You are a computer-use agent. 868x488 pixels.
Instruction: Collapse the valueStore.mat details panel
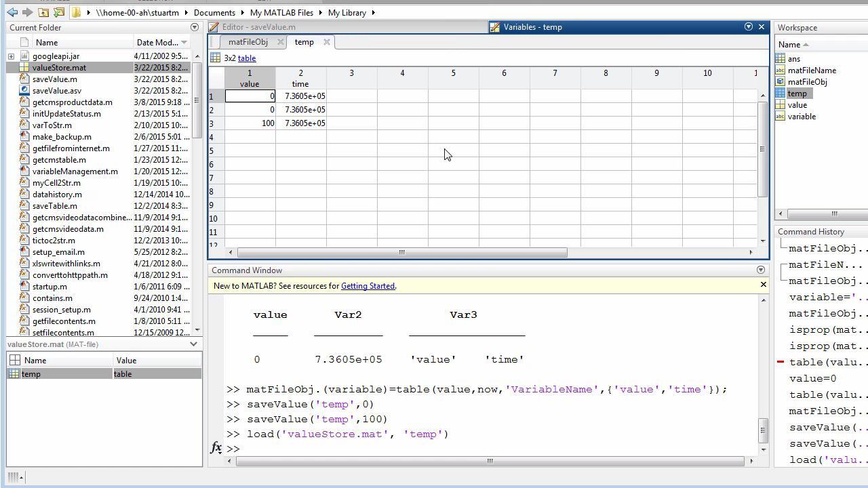193,344
